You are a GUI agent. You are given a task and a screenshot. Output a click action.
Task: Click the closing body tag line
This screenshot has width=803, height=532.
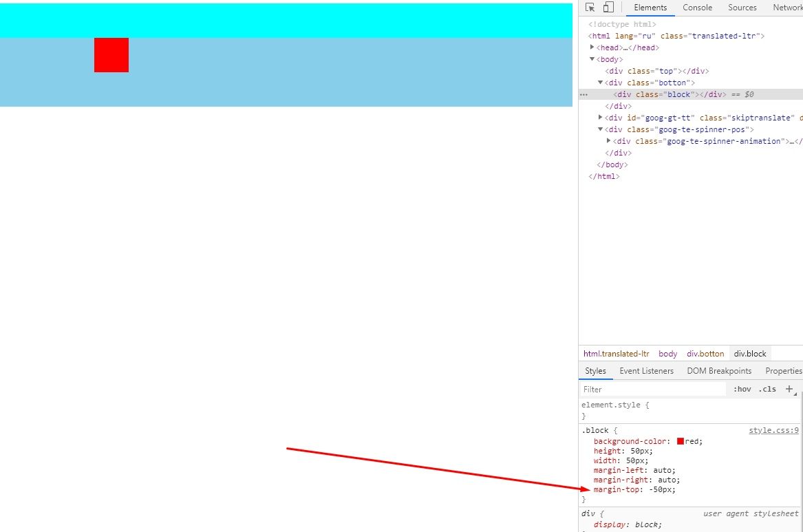[612, 164]
